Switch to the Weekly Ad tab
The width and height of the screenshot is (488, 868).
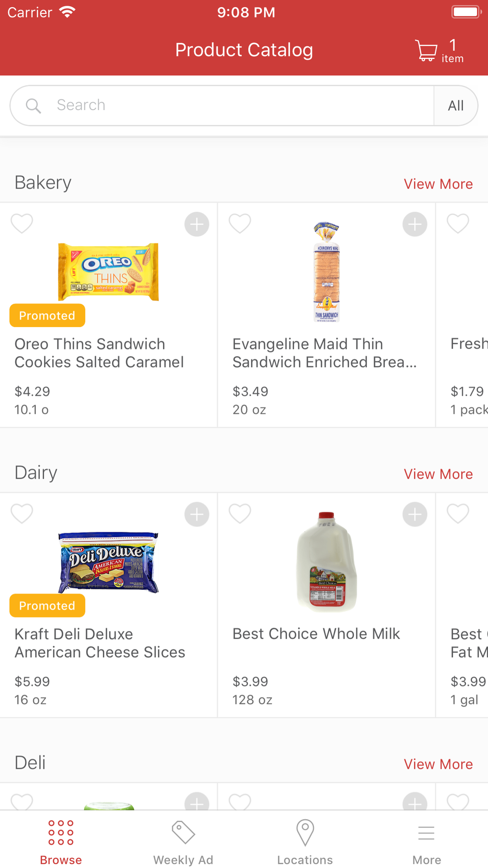pyautogui.click(x=183, y=841)
